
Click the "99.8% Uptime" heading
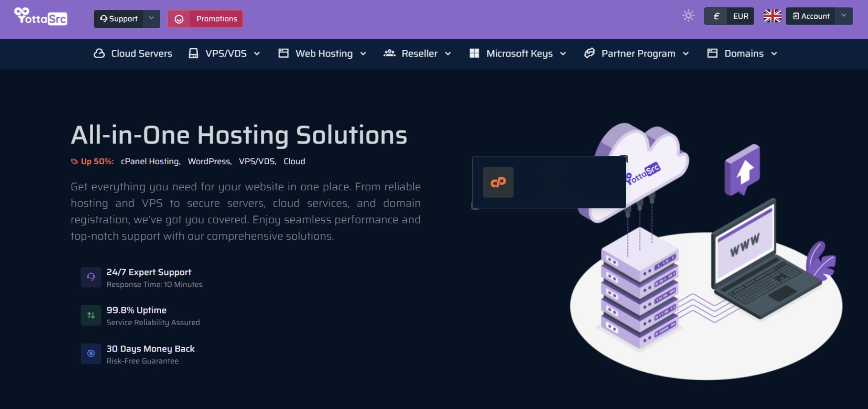coord(136,310)
